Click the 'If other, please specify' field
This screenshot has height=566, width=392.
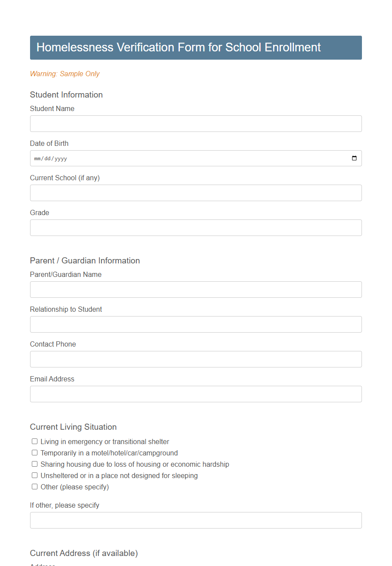pos(196,520)
